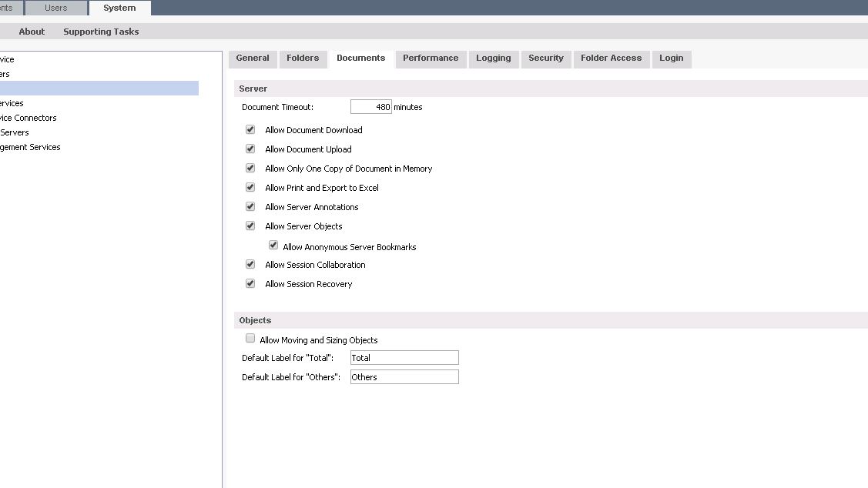
Task: Click the Default Label for "Total" field
Action: [404, 358]
